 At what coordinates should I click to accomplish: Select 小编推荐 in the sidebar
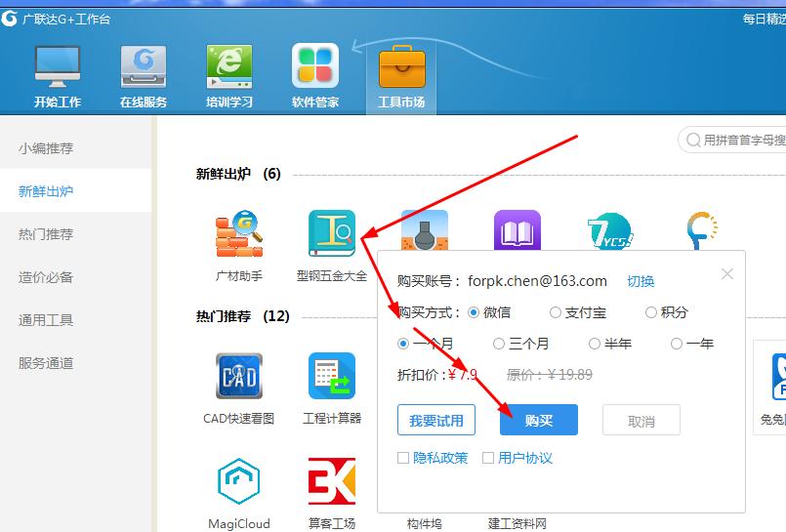tap(75, 148)
